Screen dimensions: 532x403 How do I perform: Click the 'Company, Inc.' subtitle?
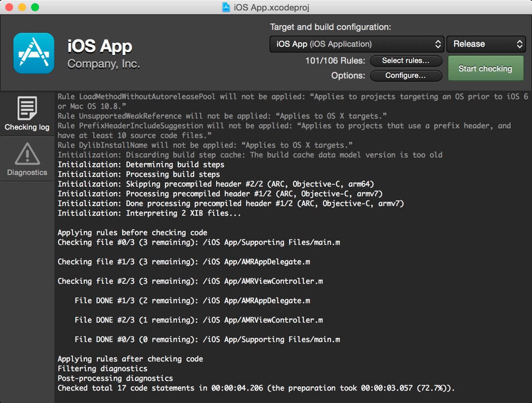[x=103, y=64]
